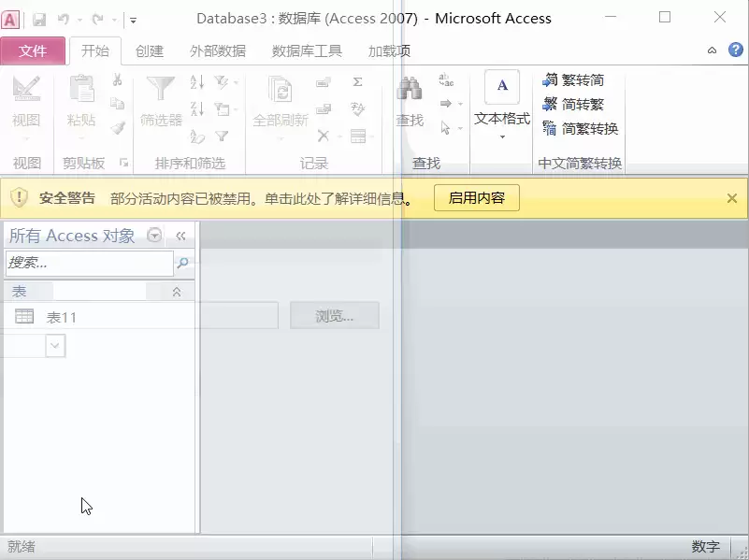Click the 启用内容 Enable Content button
Image resolution: width=749 pixels, height=560 pixels.
click(476, 197)
